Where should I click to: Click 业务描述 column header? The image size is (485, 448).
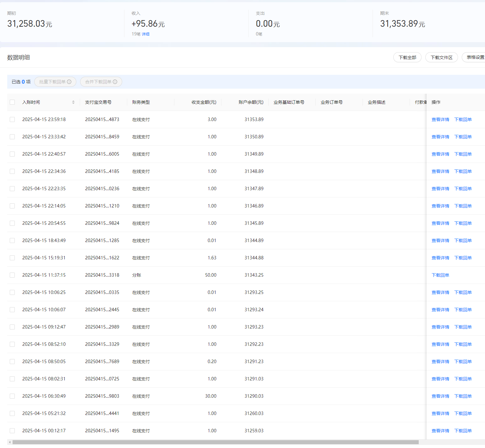coord(377,102)
